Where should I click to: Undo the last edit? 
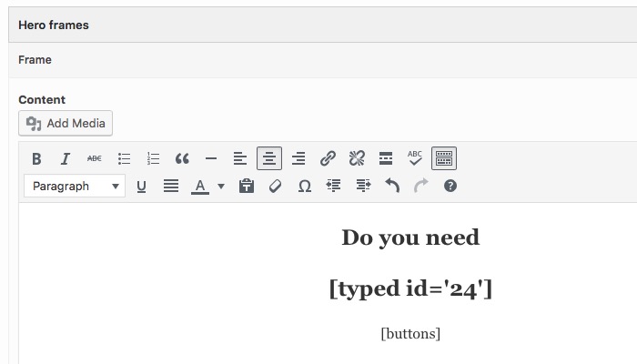tap(392, 186)
